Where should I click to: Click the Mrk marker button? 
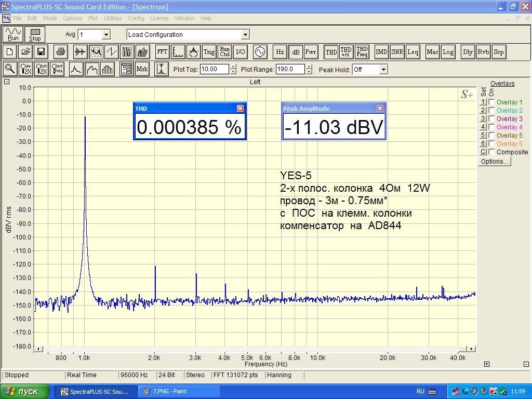[x=142, y=69]
